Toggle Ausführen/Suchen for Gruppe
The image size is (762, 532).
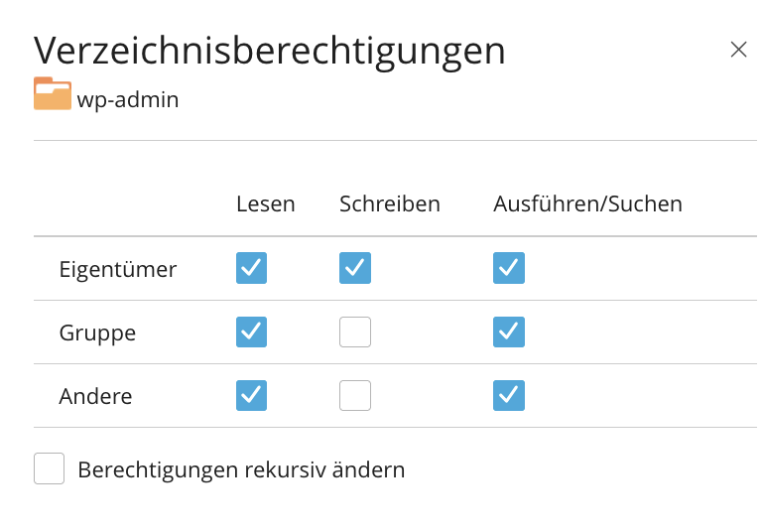click(509, 332)
